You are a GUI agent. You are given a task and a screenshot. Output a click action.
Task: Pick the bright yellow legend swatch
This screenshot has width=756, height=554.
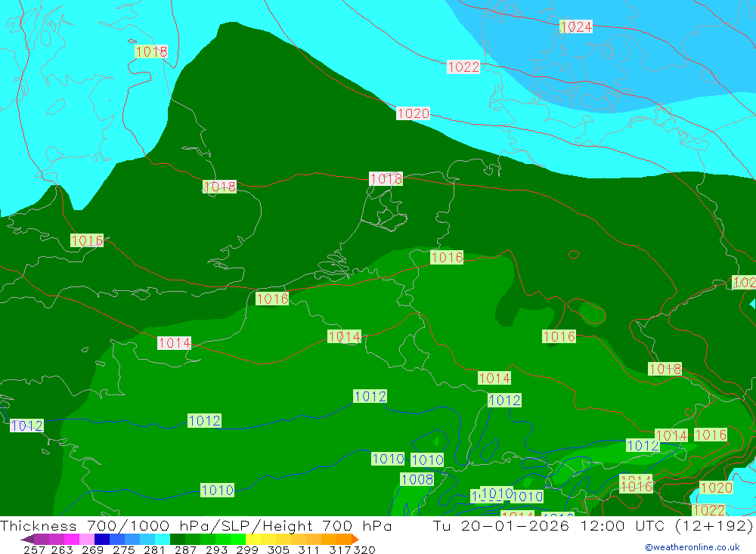[x=253, y=539]
